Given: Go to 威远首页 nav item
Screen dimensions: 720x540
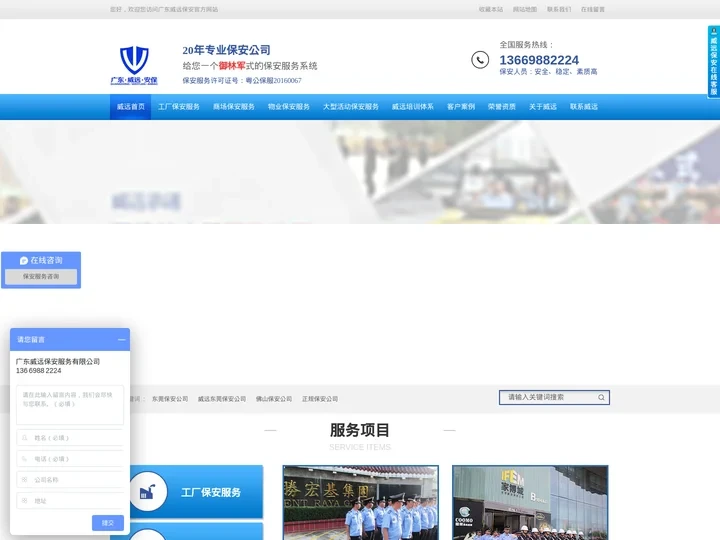Looking at the screenshot, I should [x=130, y=107].
